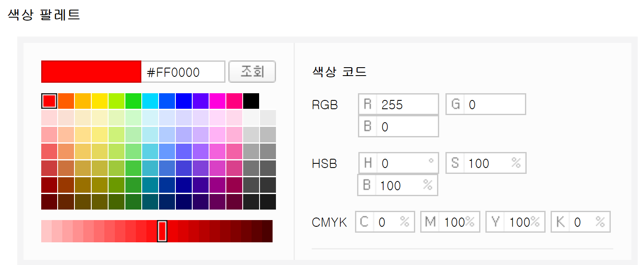Image resolution: width=644 pixels, height=265 pixels.
Task: Select the orange swatch in the top row
Action: pyautogui.click(x=66, y=101)
